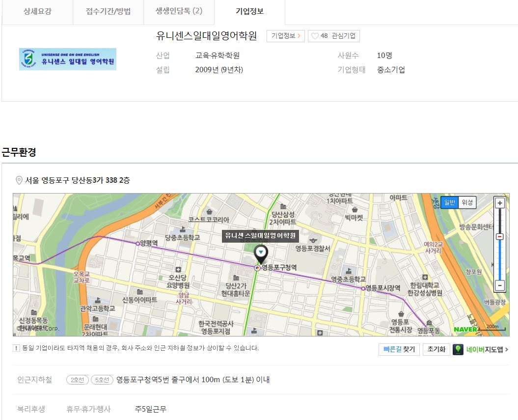Zoom in the map with plus button
The image size is (518, 420).
pos(499,203)
